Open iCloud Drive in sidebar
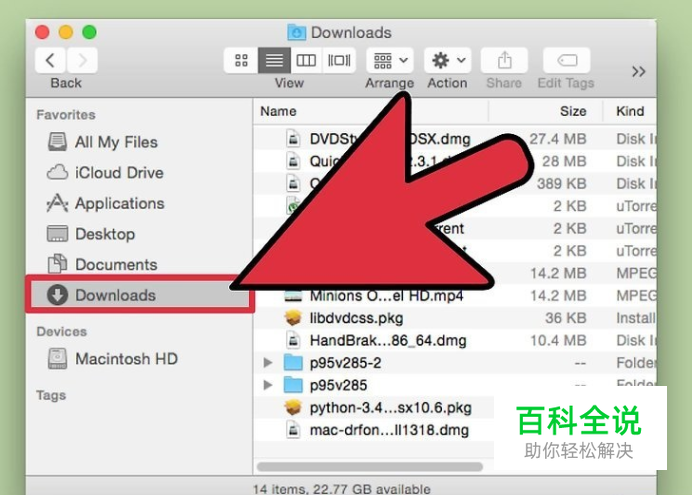 tap(119, 172)
